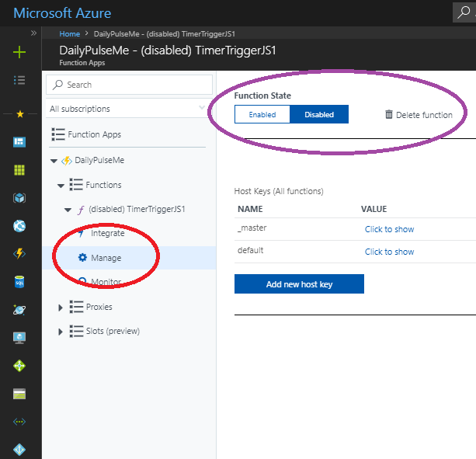Select Slots (preview) in the tree
Screen dimensions: 476x459
(x=113, y=331)
